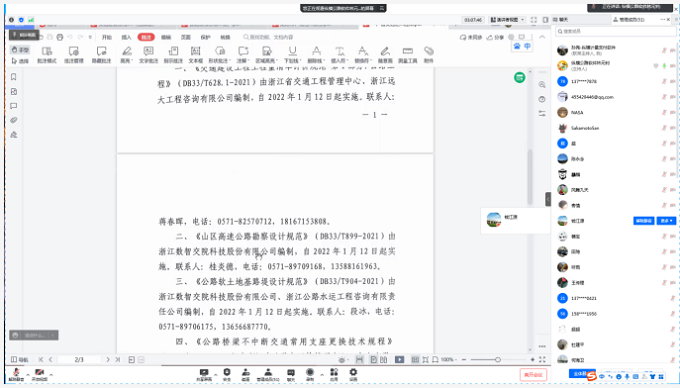Open the bookmark panel in left sidebar
The height and width of the screenshot is (388, 680).
point(13,77)
